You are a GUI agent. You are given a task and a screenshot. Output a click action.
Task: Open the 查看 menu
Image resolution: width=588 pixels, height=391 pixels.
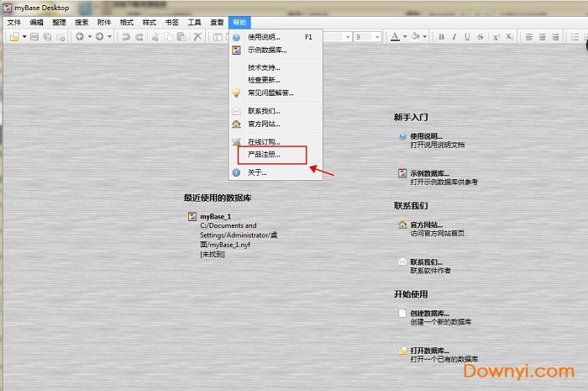coord(217,23)
